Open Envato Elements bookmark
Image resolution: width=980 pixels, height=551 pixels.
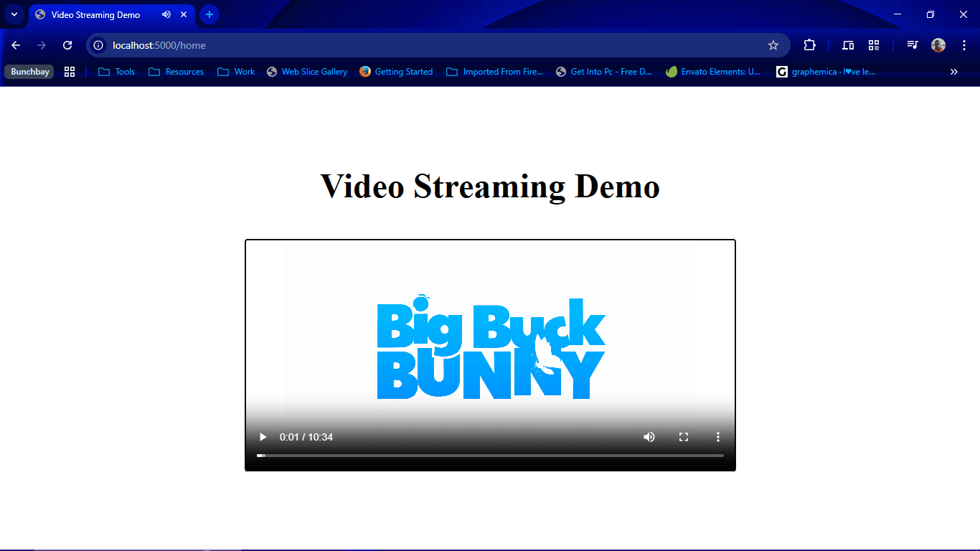point(713,72)
